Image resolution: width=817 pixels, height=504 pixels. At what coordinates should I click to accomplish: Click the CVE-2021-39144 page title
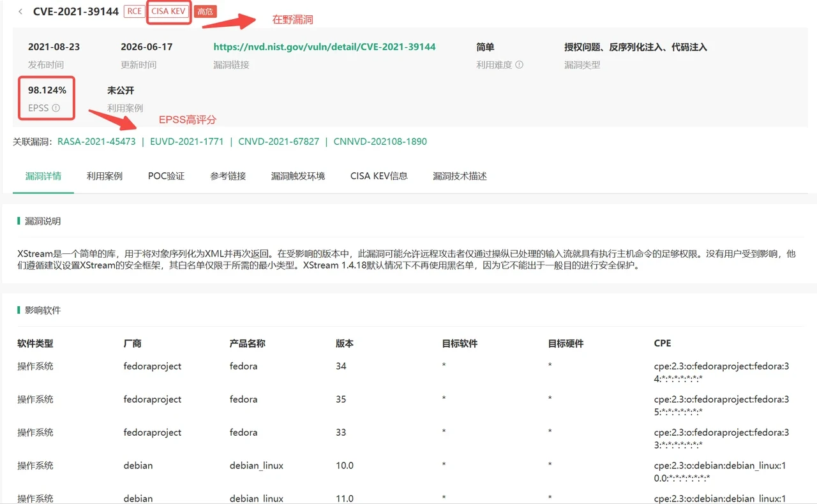click(76, 11)
